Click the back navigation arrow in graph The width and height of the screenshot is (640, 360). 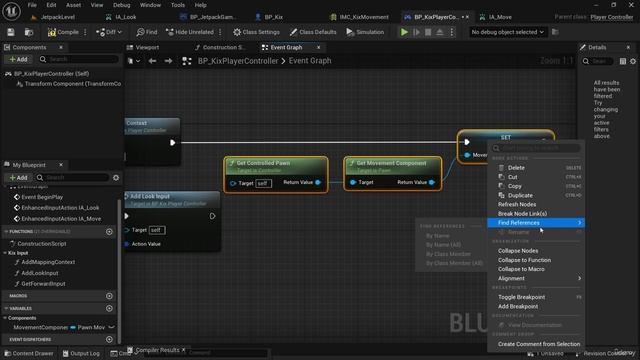click(x=152, y=61)
